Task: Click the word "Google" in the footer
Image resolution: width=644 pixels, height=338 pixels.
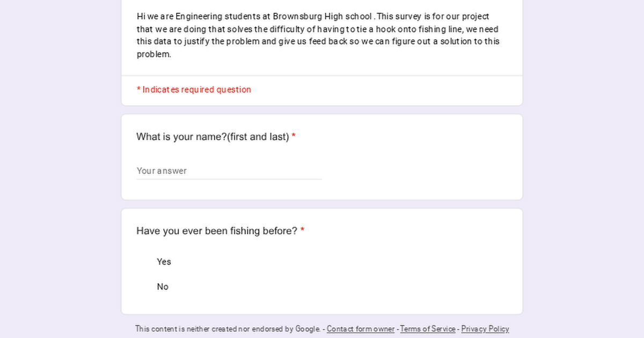Action: pos(308,329)
